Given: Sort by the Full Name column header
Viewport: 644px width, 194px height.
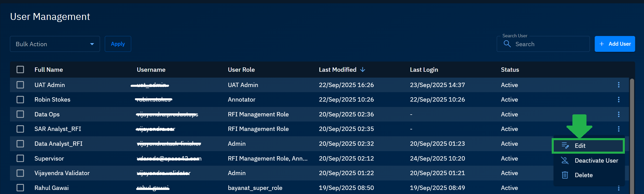Looking at the screenshot, I should tap(49, 70).
